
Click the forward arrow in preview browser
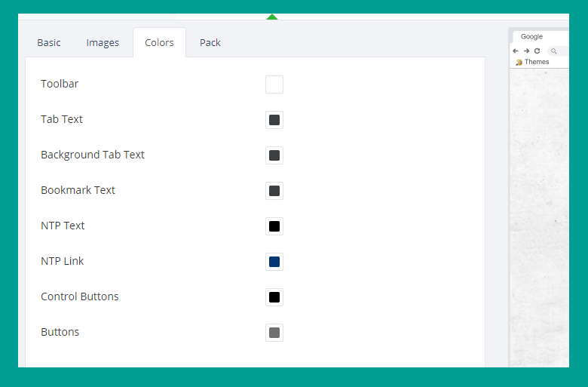(526, 51)
